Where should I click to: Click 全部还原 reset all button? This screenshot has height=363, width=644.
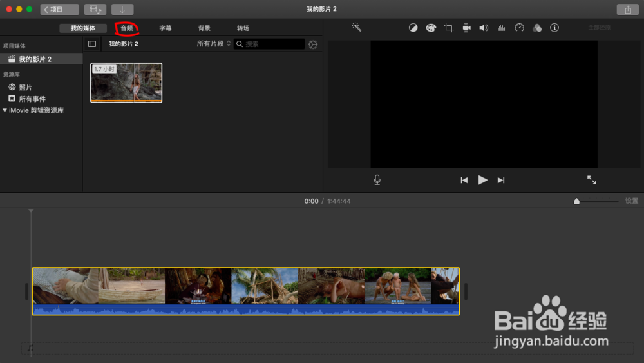click(x=599, y=28)
